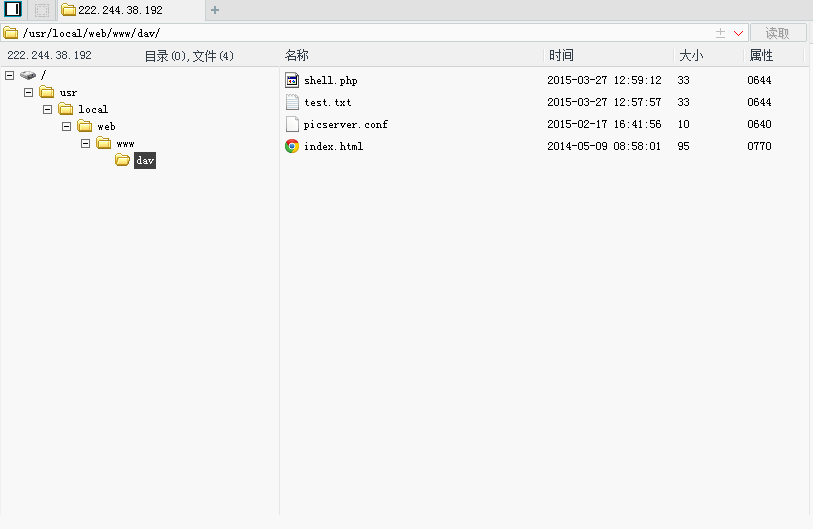This screenshot has height=529, width=813.
Task: Open a new tab with plus button
Action: point(215,10)
